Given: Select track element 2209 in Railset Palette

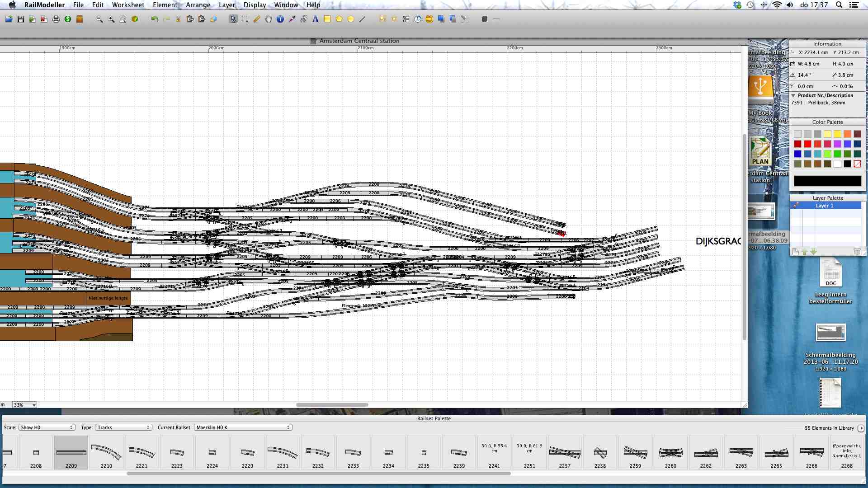Looking at the screenshot, I should [71, 453].
